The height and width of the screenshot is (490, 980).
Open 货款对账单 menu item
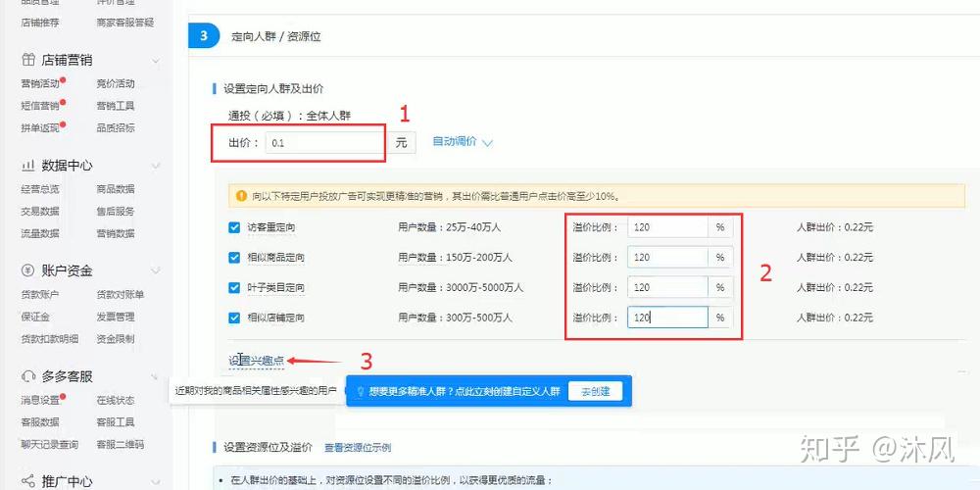point(120,294)
